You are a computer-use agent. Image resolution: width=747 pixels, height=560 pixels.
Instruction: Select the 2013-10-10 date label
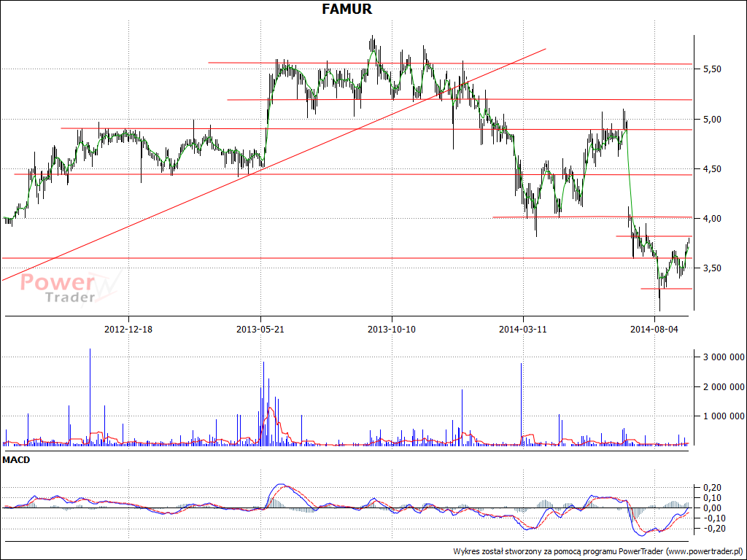coord(392,329)
